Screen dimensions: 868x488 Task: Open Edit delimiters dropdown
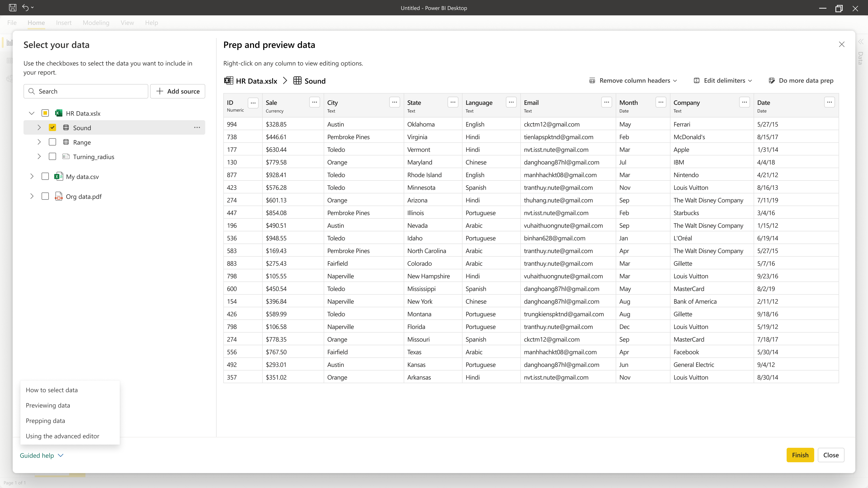pos(723,80)
